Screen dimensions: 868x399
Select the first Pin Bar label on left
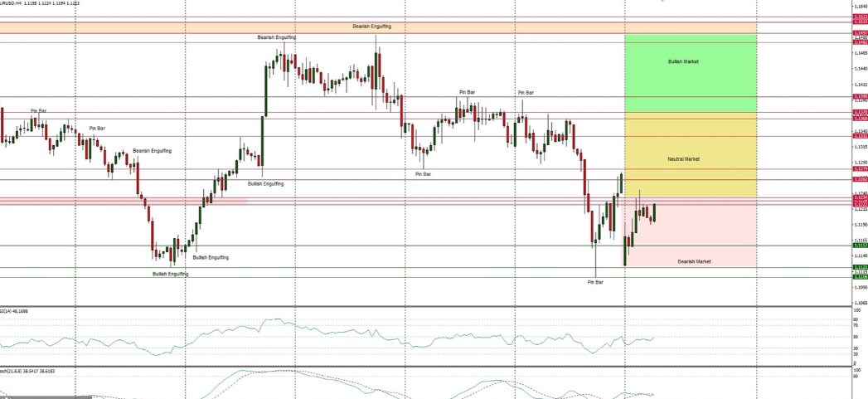pyautogui.click(x=39, y=110)
